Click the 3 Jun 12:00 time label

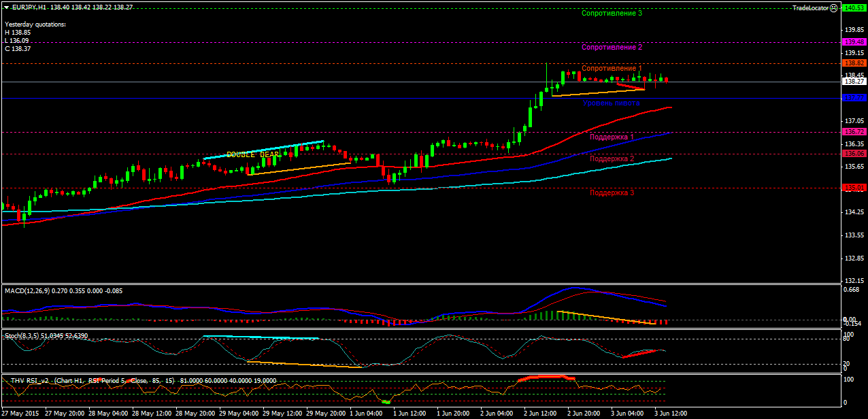[x=671, y=413]
